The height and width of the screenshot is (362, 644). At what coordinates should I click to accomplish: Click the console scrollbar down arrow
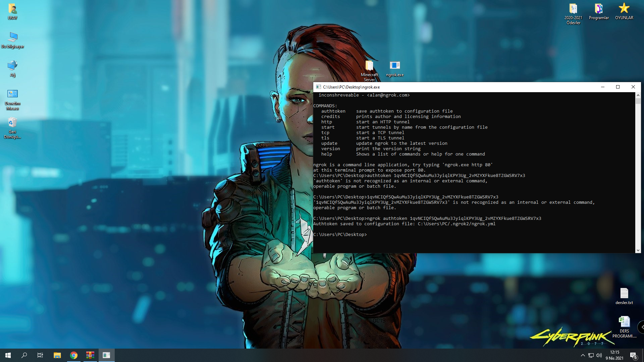point(638,250)
